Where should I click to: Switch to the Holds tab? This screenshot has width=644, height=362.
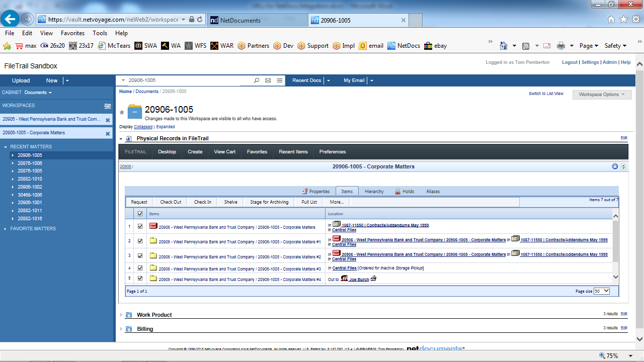(x=405, y=192)
